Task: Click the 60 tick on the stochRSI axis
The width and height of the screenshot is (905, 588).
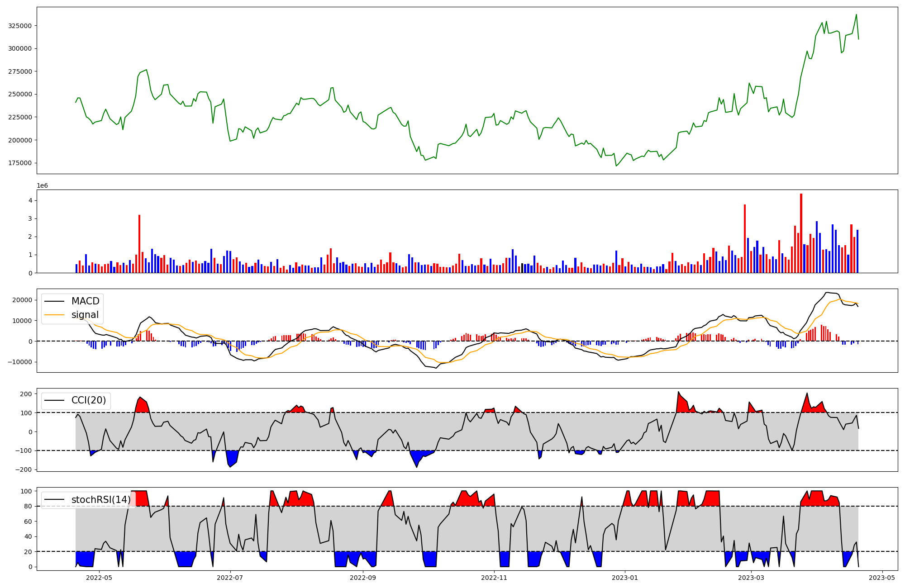Action: point(28,522)
